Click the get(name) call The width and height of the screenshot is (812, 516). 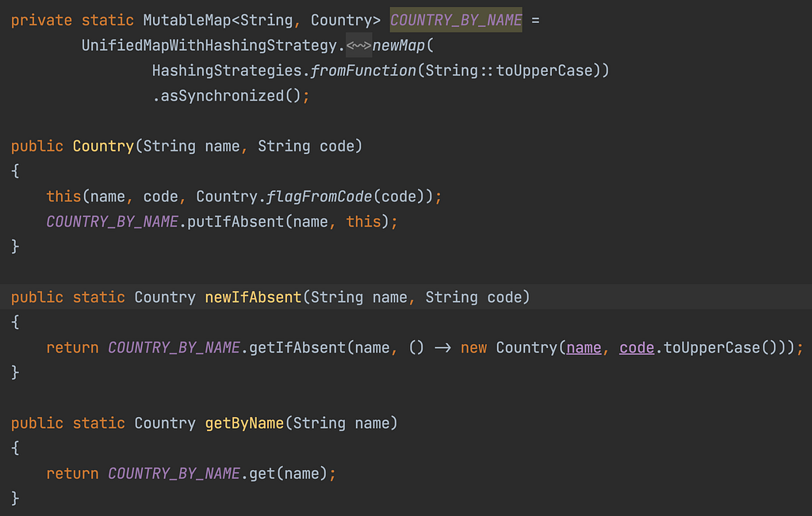[288, 473]
